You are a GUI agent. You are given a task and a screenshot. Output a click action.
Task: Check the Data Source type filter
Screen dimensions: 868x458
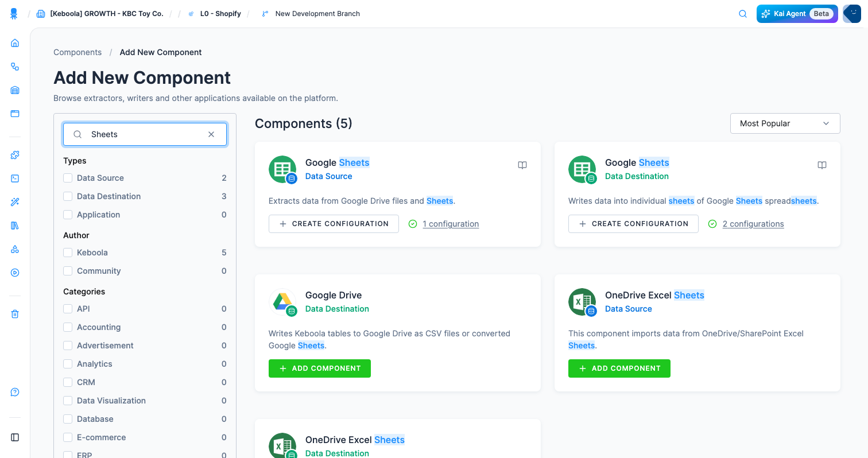pyautogui.click(x=68, y=178)
